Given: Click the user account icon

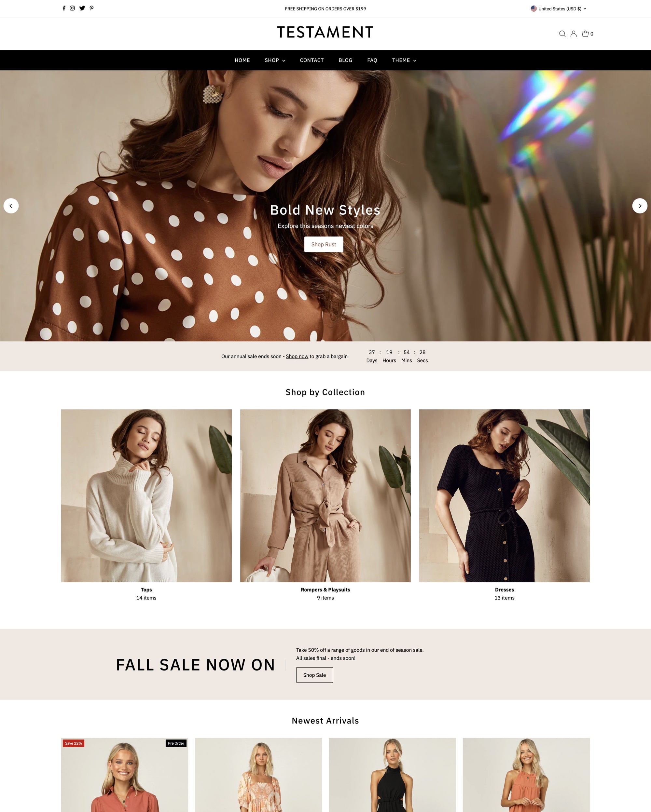Looking at the screenshot, I should tap(573, 33).
